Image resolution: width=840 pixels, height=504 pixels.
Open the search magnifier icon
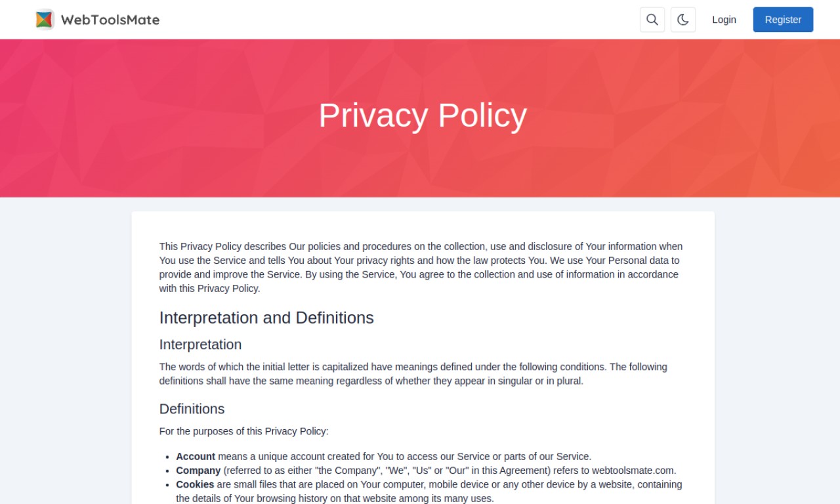[652, 20]
